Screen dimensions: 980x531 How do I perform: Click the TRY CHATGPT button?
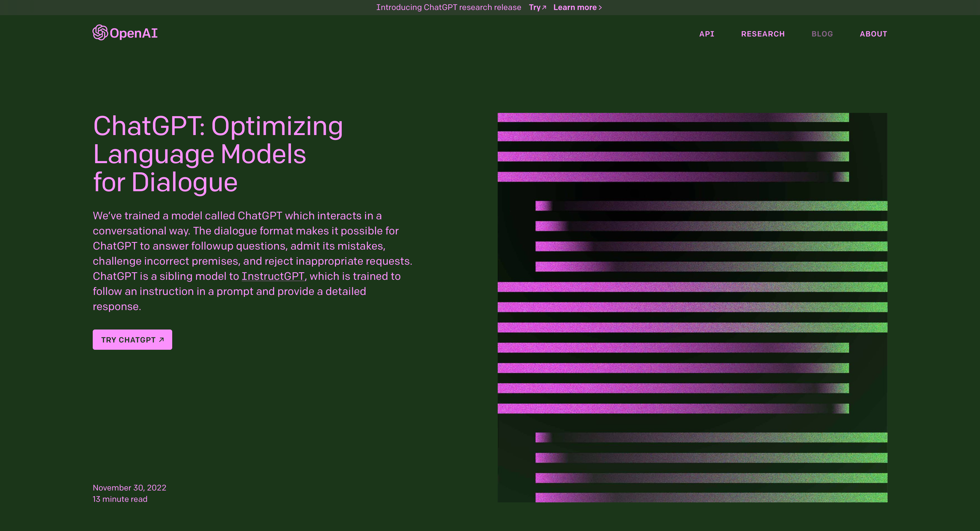pos(132,340)
